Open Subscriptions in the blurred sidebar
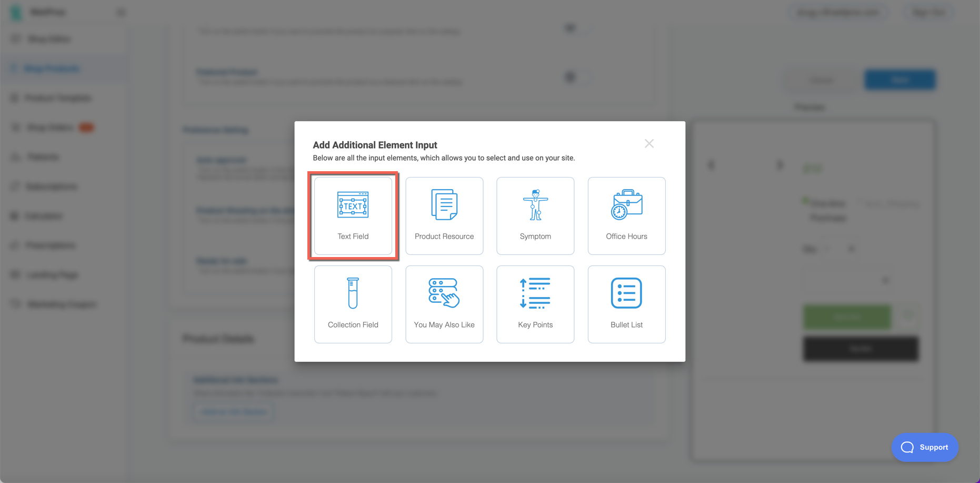This screenshot has height=483, width=980. coord(52,186)
